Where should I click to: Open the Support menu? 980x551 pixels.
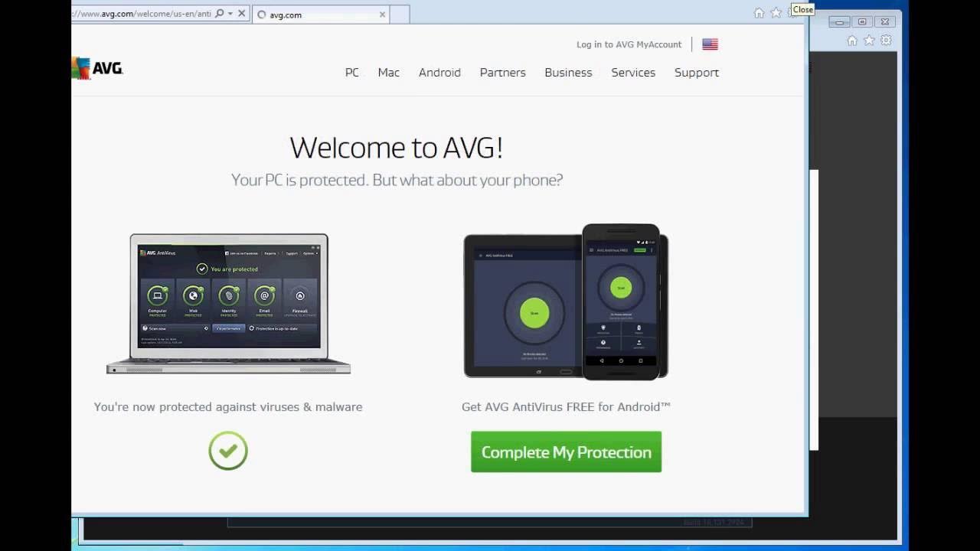pyautogui.click(x=697, y=73)
